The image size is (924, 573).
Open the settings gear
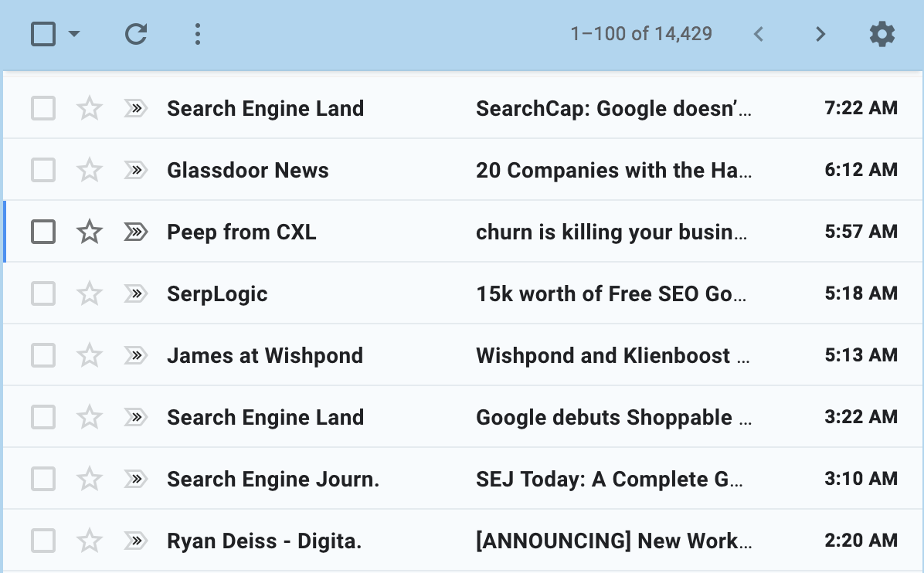(x=882, y=34)
